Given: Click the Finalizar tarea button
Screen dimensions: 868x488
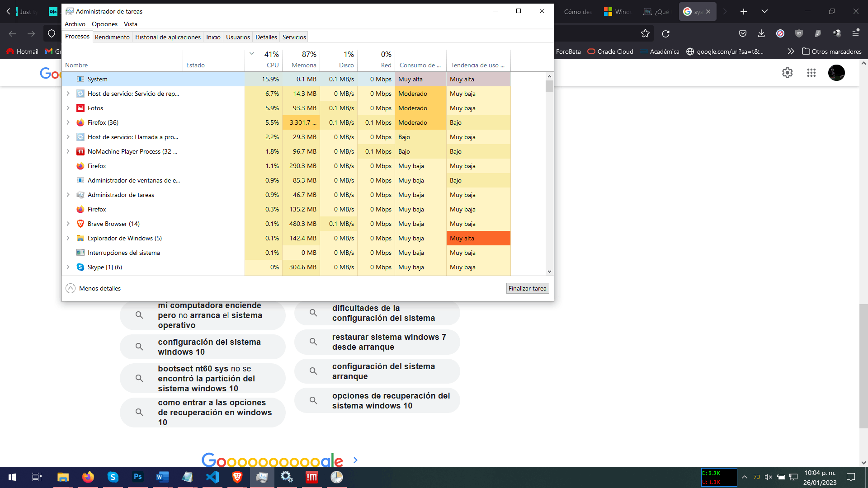Looking at the screenshot, I should tap(527, 288).
